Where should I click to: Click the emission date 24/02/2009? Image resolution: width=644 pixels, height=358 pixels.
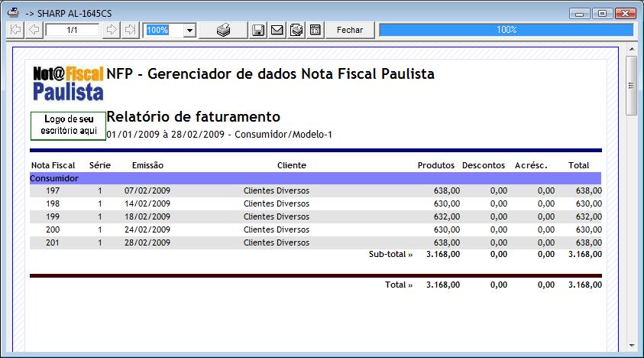[x=147, y=229]
